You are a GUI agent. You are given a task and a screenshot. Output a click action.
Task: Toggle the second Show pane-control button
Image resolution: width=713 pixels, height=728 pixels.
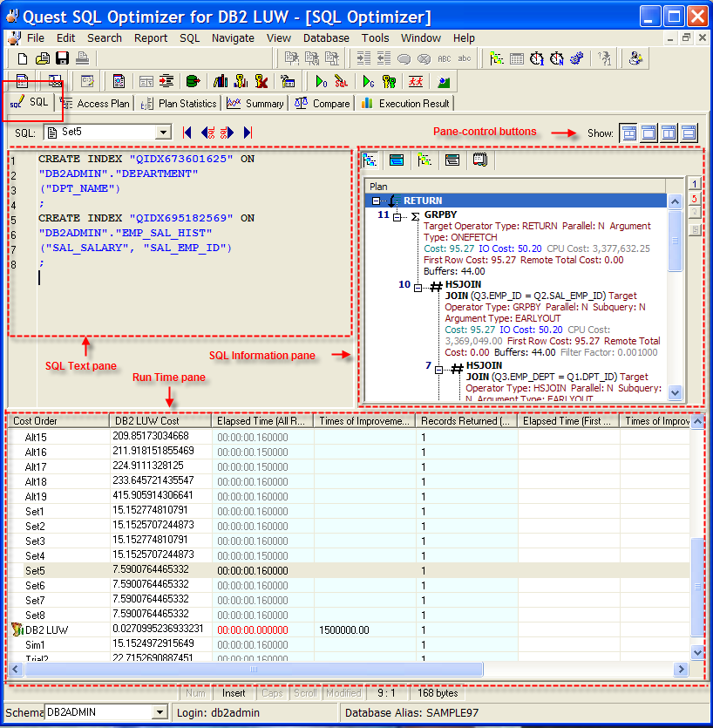coord(648,133)
